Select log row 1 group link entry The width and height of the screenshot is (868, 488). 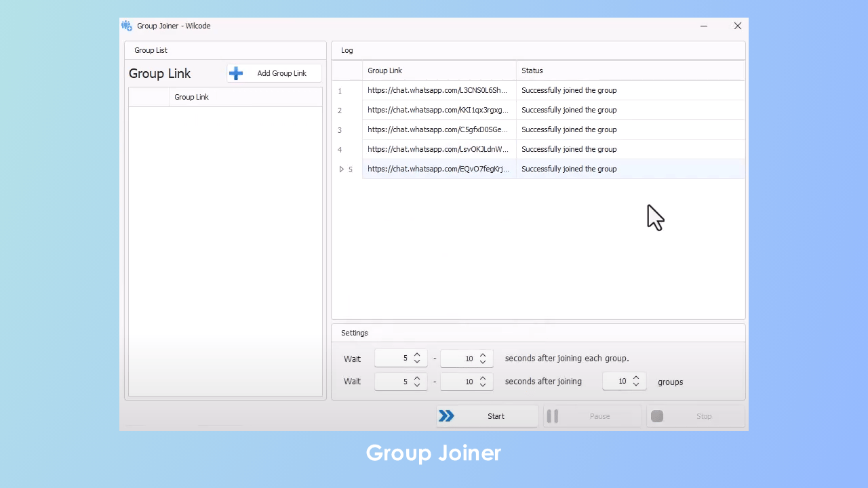pyautogui.click(x=437, y=90)
